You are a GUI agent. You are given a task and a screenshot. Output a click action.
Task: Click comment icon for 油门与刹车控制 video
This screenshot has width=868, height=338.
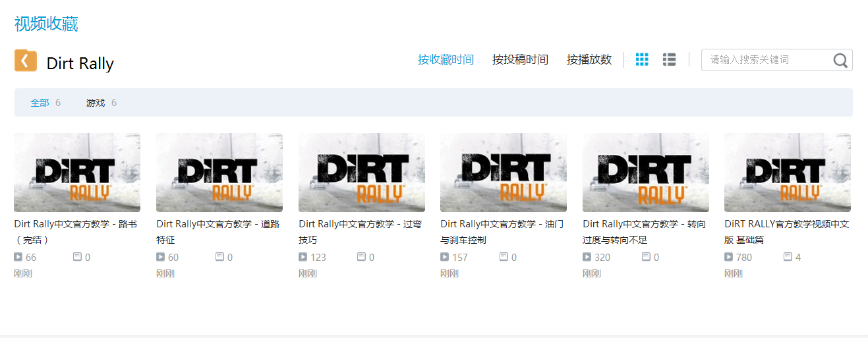(x=504, y=257)
